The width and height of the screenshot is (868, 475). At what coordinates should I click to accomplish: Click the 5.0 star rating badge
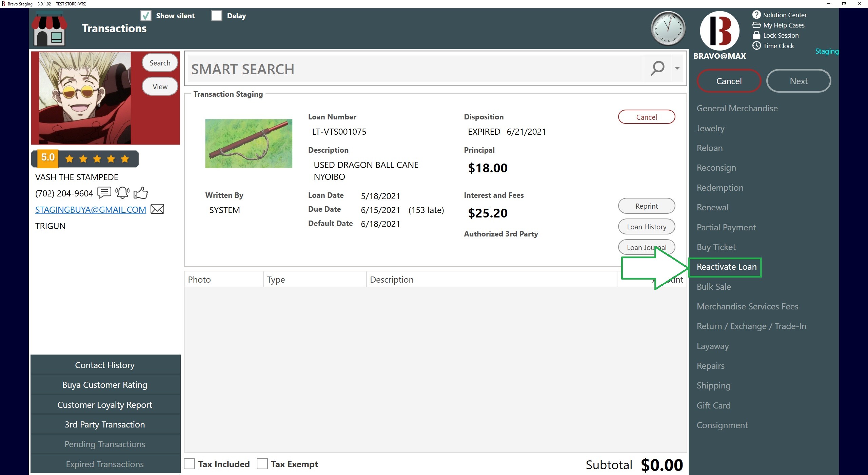pyautogui.click(x=85, y=158)
